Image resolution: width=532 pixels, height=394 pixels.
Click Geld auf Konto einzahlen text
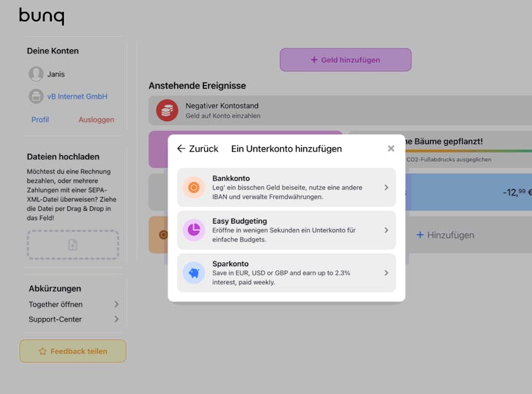coord(223,116)
